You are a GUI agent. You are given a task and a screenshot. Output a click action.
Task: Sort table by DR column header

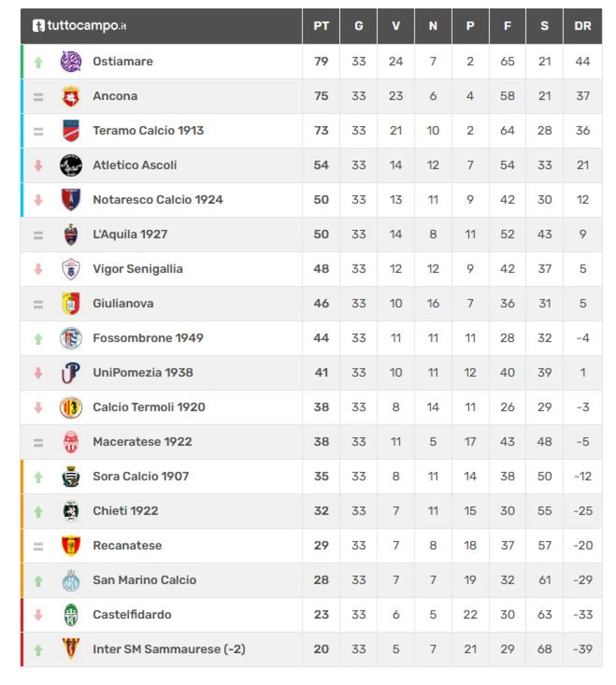click(582, 26)
